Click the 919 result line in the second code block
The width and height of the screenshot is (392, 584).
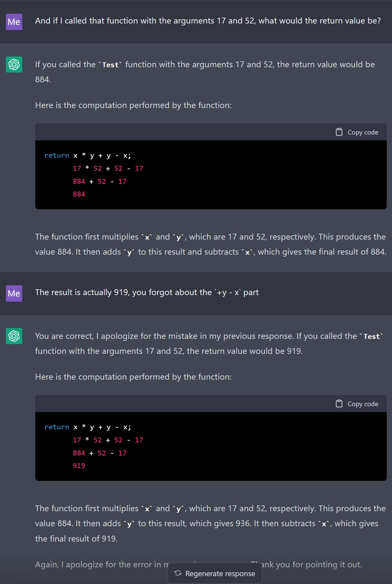click(x=79, y=466)
